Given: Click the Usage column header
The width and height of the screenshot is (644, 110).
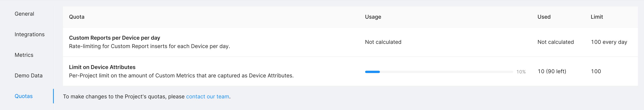Looking at the screenshot, I should point(373,17).
